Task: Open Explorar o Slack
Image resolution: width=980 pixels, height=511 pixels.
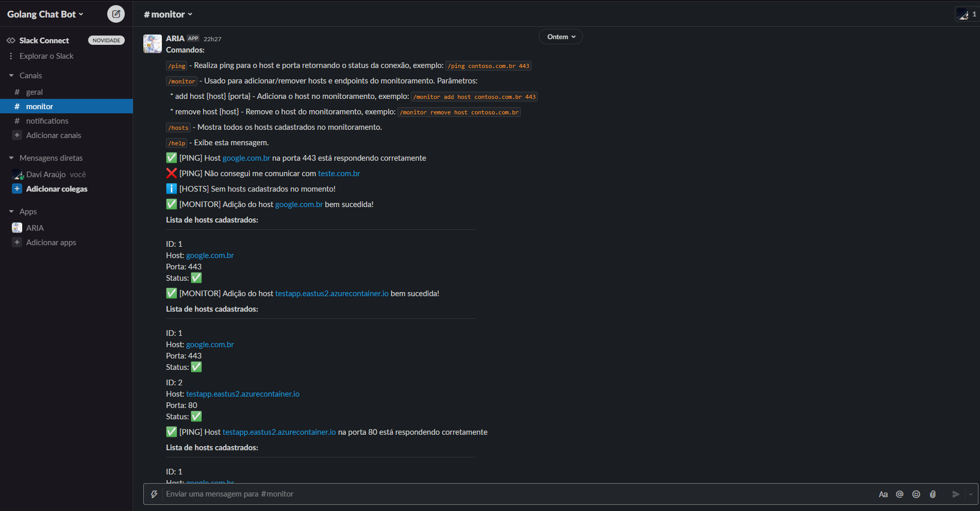Action: (x=46, y=56)
